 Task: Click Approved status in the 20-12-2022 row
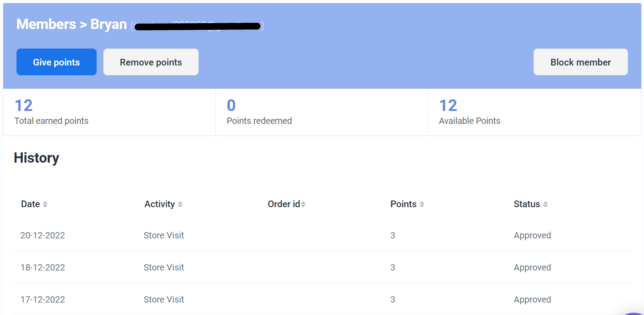(532, 235)
